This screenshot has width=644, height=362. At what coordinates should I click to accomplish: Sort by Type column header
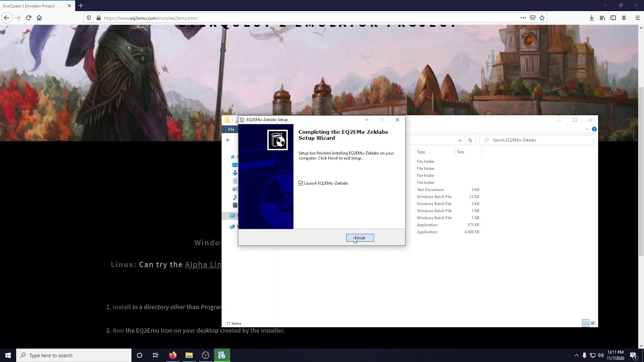421,152
